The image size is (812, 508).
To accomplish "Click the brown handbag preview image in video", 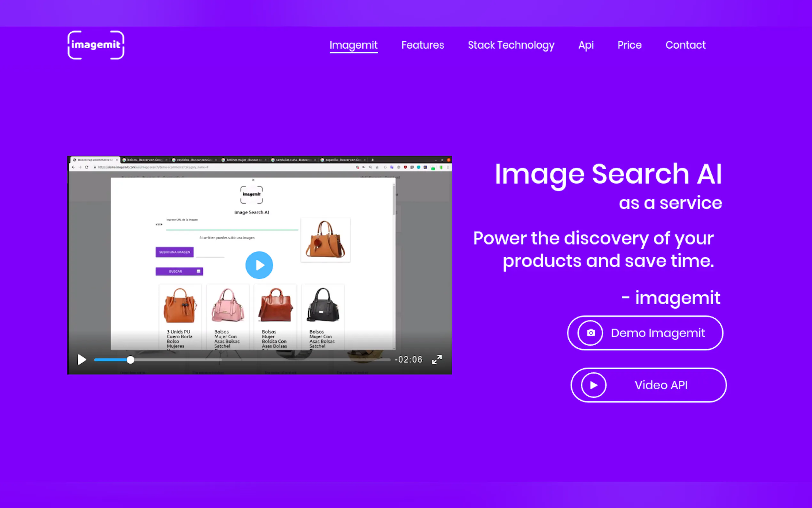I will point(325,239).
